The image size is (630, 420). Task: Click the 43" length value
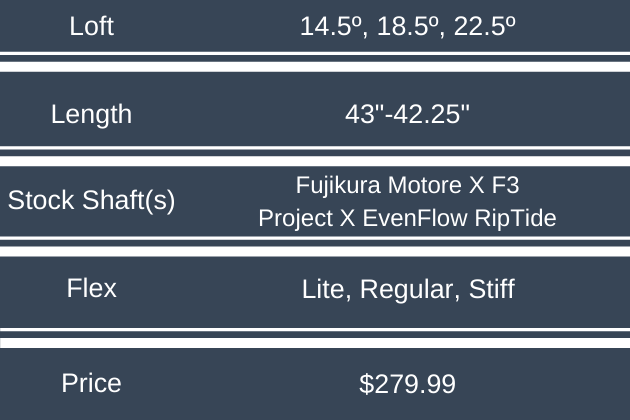point(361,114)
